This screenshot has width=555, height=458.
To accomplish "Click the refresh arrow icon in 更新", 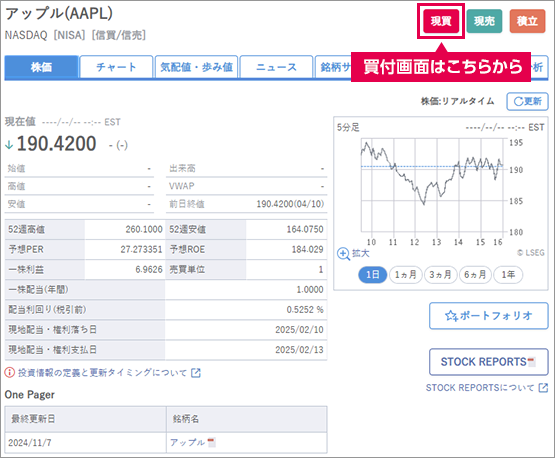I will [518, 102].
